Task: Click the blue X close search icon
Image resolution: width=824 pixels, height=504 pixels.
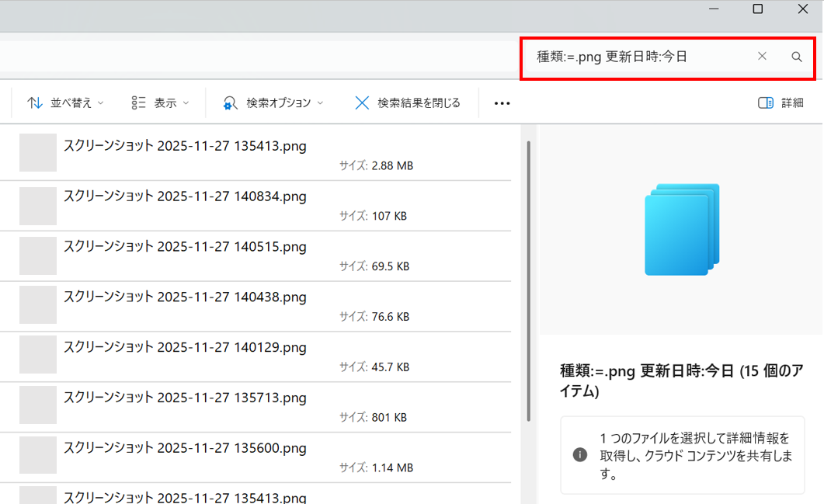Action: [362, 103]
